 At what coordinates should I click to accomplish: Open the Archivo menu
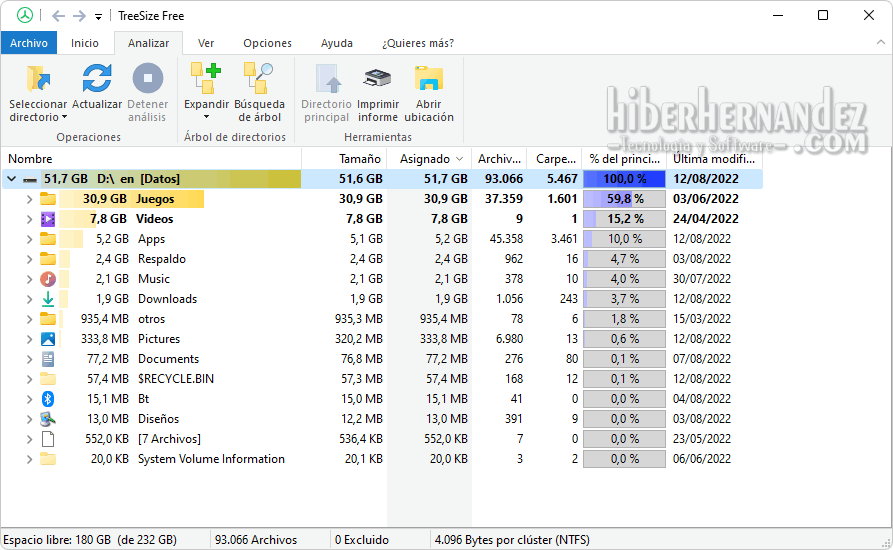pos(29,43)
